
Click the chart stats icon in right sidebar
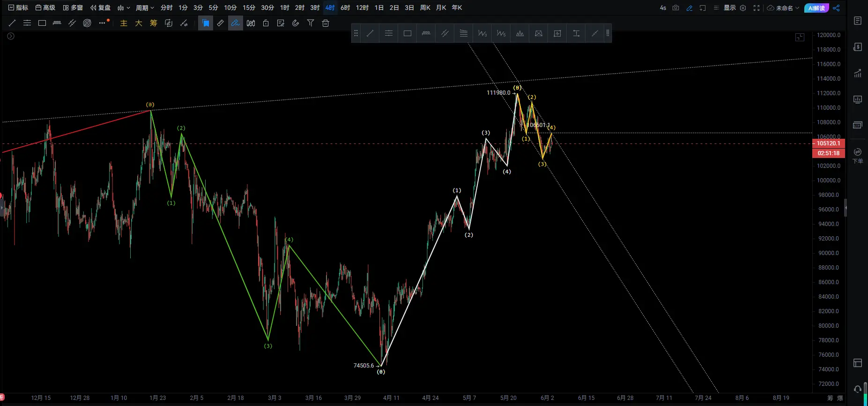pyautogui.click(x=858, y=73)
